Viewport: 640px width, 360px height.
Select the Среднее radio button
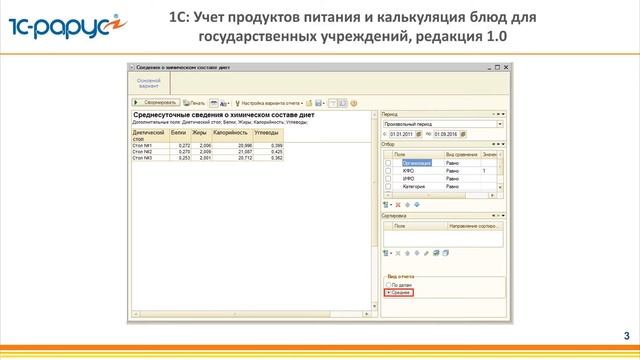(x=399, y=292)
